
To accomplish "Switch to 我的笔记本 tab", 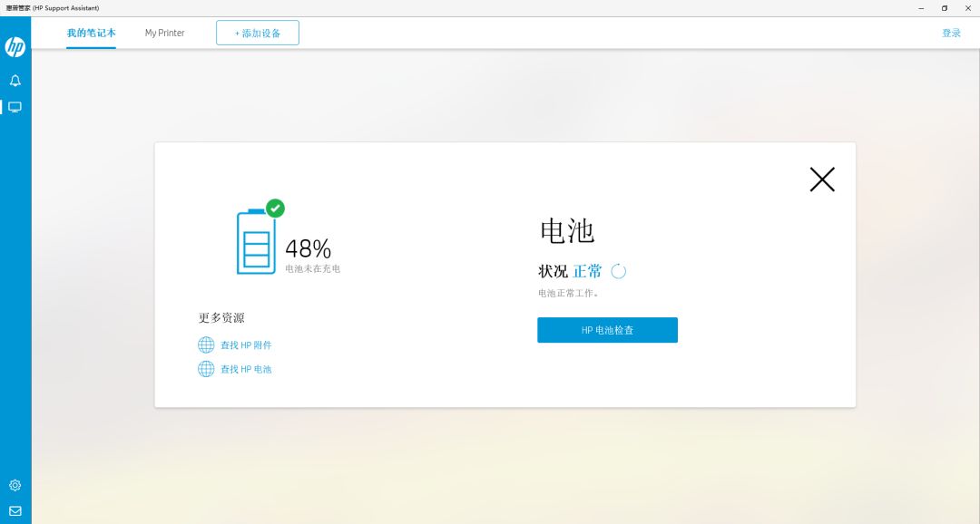I will [x=92, y=34].
